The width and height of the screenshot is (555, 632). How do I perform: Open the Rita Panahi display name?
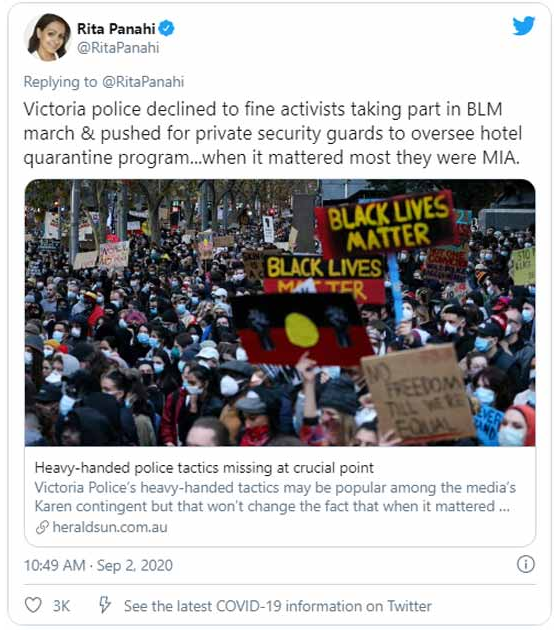click(x=116, y=29)
